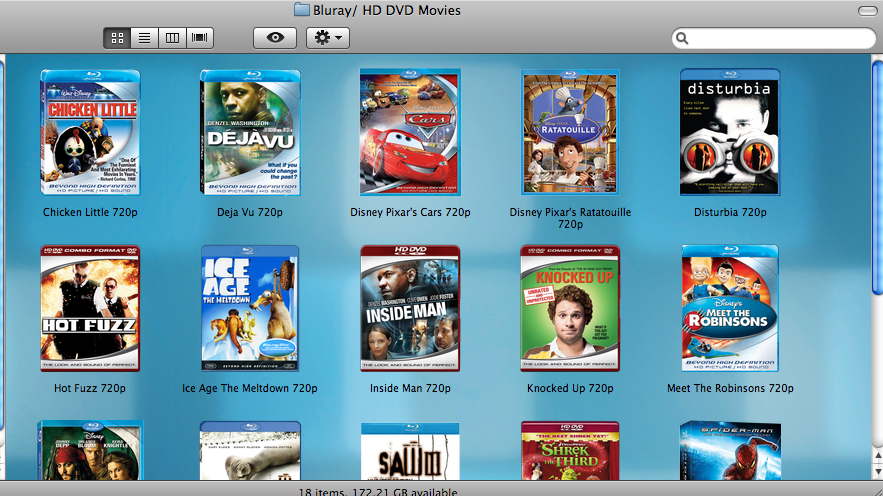Open the Action gear dropdown menu
This screenshot has height=496, width=883.
[x=328, y=38]
